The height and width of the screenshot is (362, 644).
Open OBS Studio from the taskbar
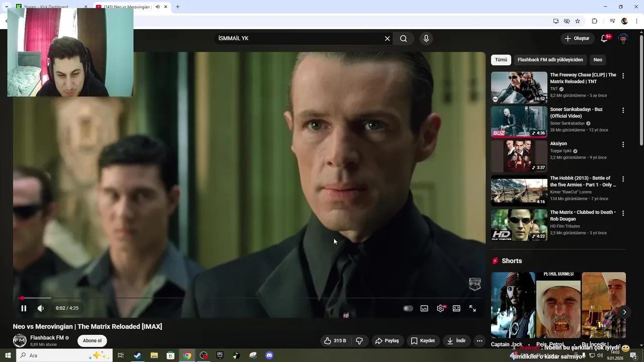203,355
